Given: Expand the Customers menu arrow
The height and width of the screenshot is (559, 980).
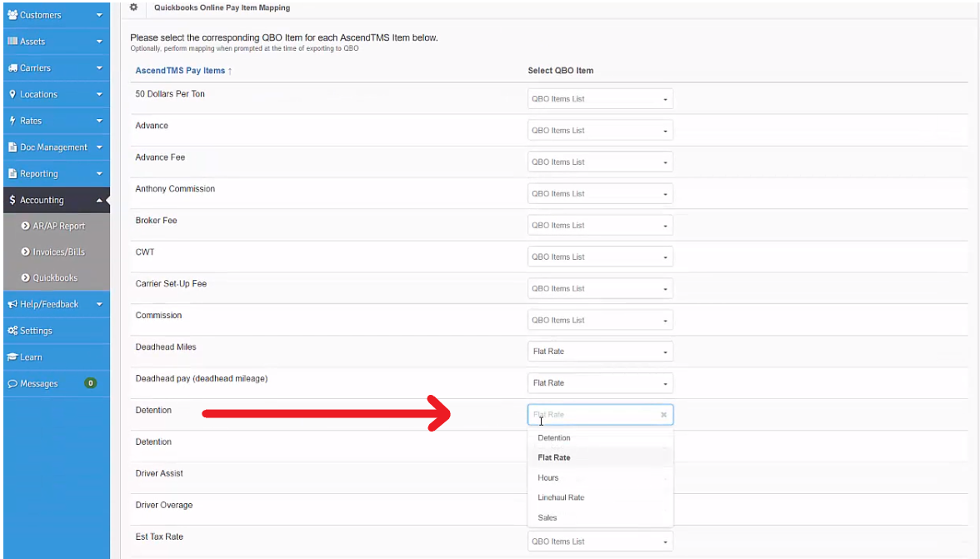Looking at the screenshot, I should tap(99, 15).
